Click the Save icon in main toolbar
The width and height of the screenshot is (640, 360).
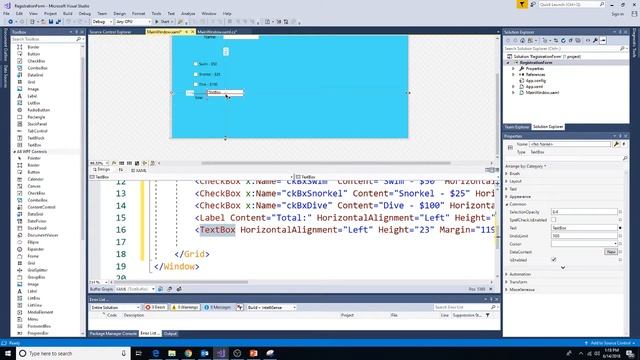point(51,22)
